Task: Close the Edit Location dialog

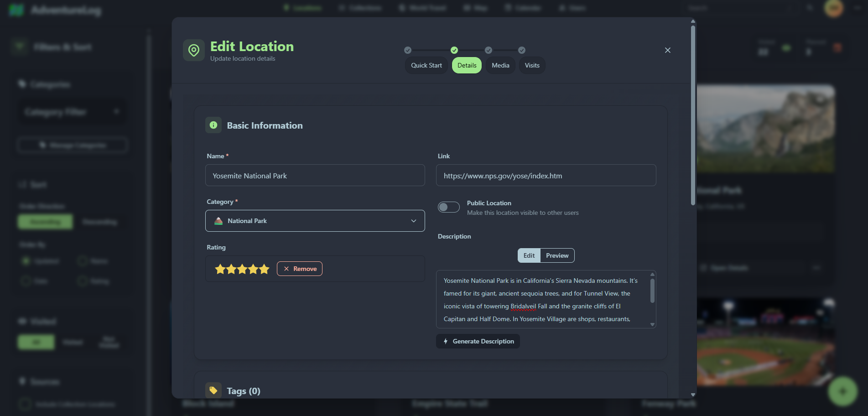Action: [667, 50]
